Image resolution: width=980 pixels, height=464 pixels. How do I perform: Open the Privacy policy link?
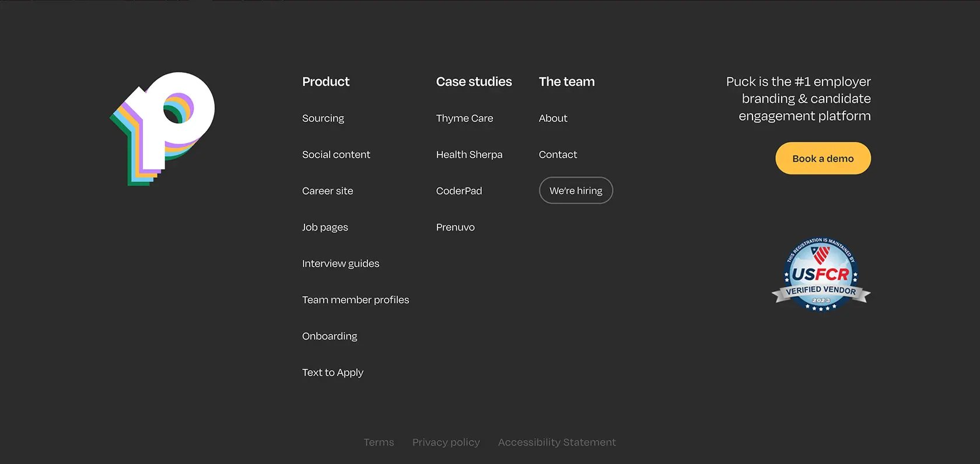point(446,442)
